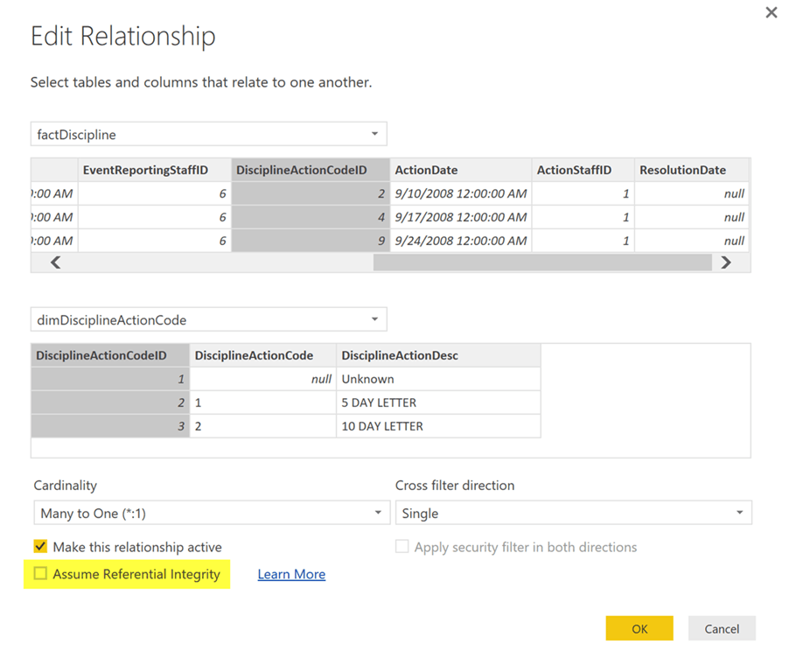Click the horizontal scrollbar thumb
The image size is (789, 672).
pos(542,262)
